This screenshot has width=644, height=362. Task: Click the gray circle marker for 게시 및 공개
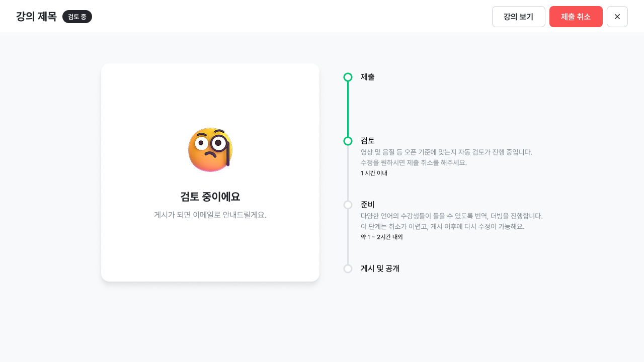(x=348, y=268)
